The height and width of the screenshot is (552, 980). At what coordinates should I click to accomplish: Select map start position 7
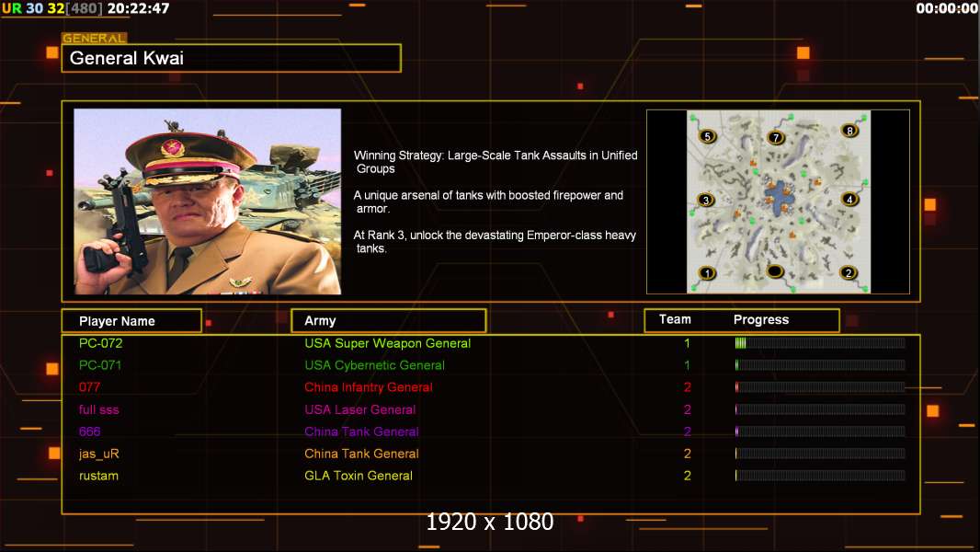coord(776,137)
